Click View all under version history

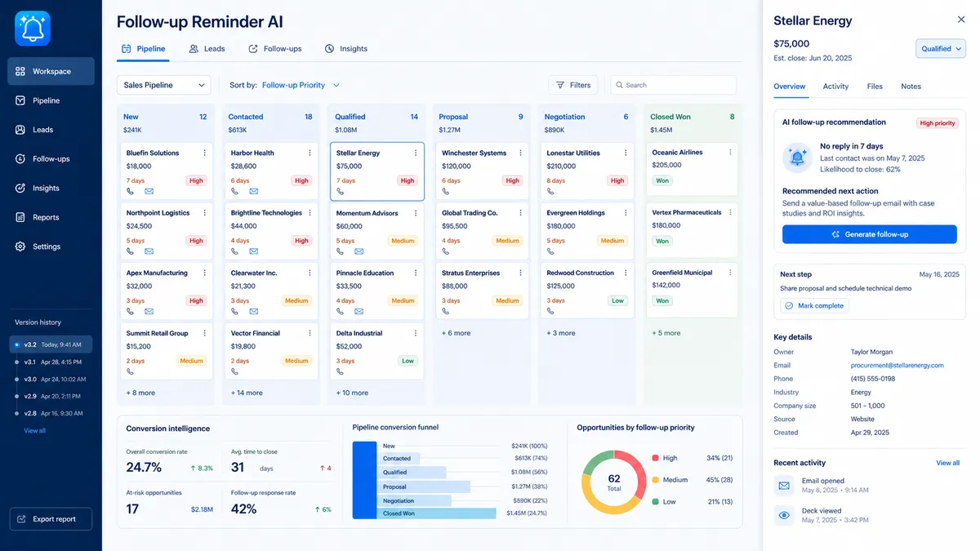pyautogui.click(x=35, y=431)
